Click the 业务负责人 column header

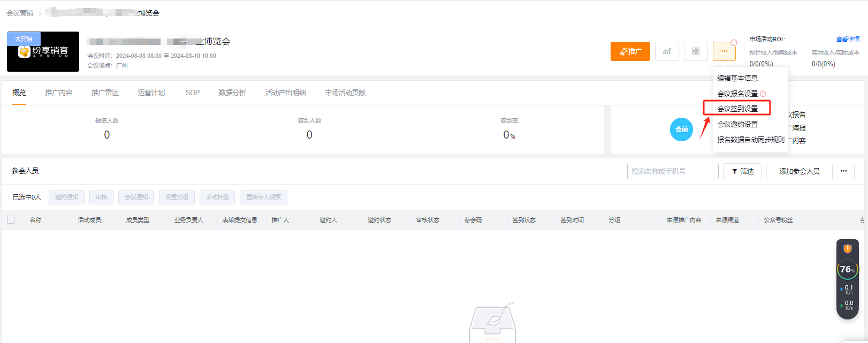tap(189, 220)
